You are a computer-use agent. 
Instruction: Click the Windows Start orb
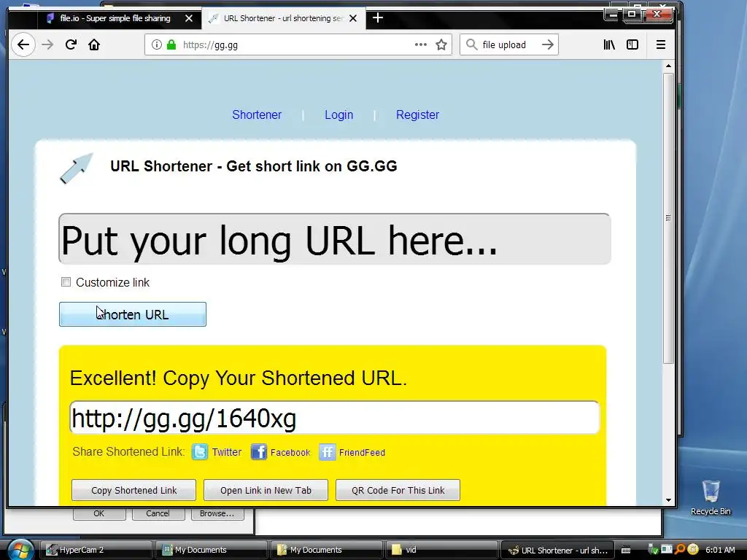click(x=20, y=550)
